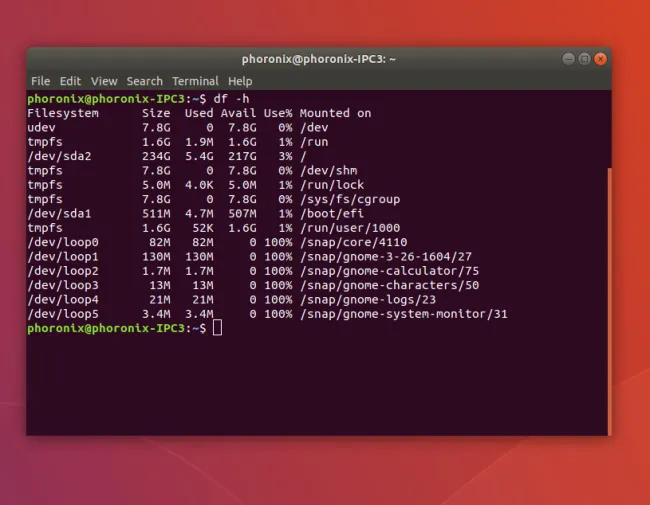Click the '/snap/gnome-system-monitor/31' mount point

(404, 314)
